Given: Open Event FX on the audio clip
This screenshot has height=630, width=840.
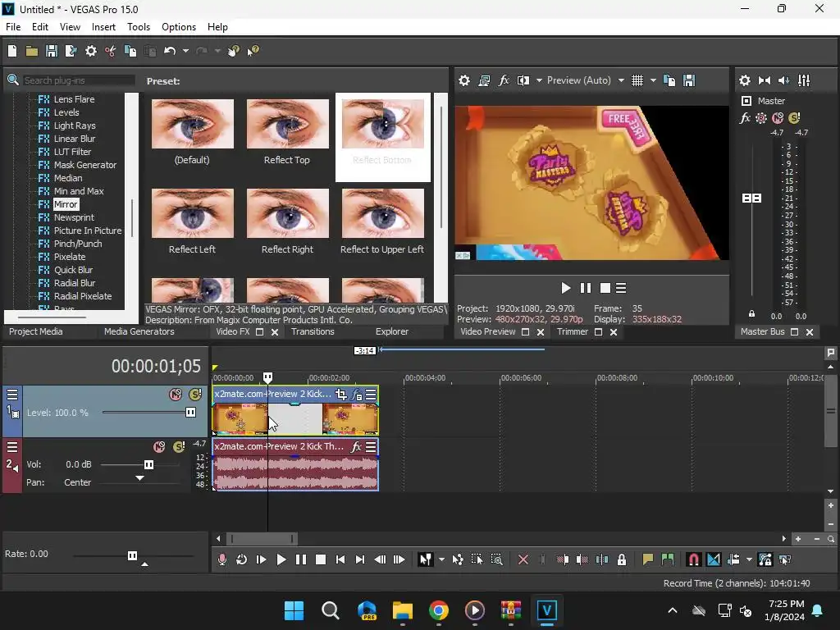Looking at the screenshot, I should [x=356, y=446].
